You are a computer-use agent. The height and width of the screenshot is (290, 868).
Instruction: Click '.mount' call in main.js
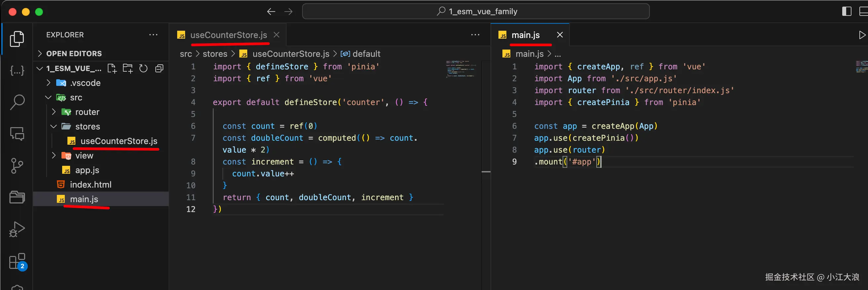[548, 162]
